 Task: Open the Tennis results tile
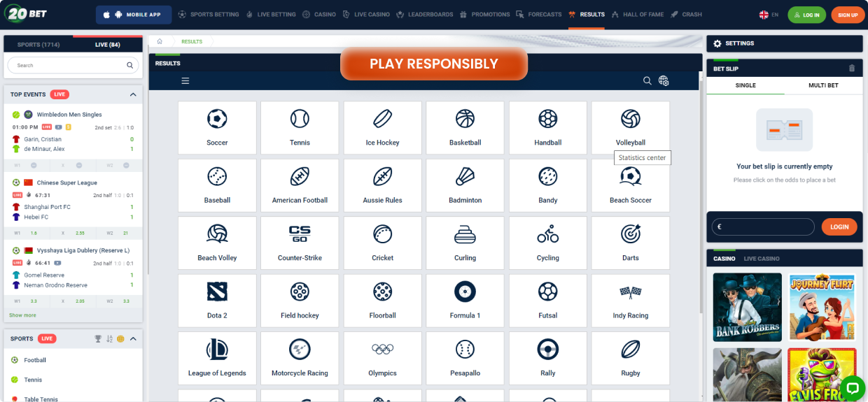(300, 128)
